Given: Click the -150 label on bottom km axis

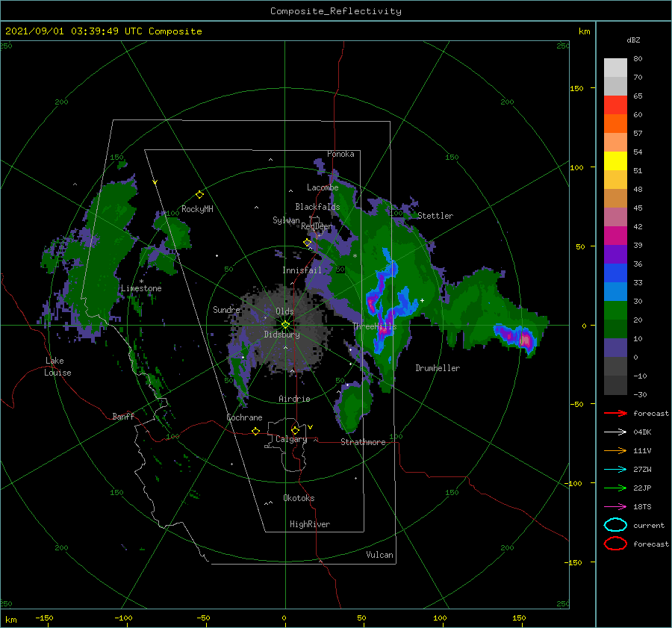Looking at the screenshot, I should [44, 618].
